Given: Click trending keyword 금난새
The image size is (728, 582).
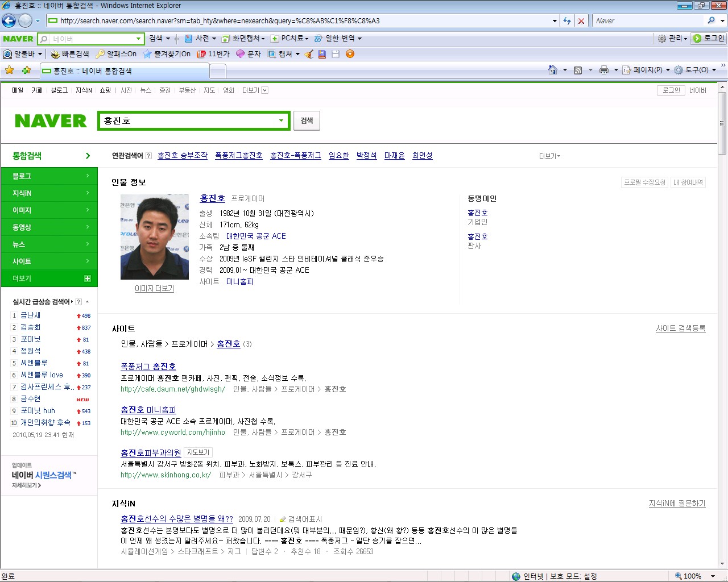Looking at the screenshot, I should 31,315.
